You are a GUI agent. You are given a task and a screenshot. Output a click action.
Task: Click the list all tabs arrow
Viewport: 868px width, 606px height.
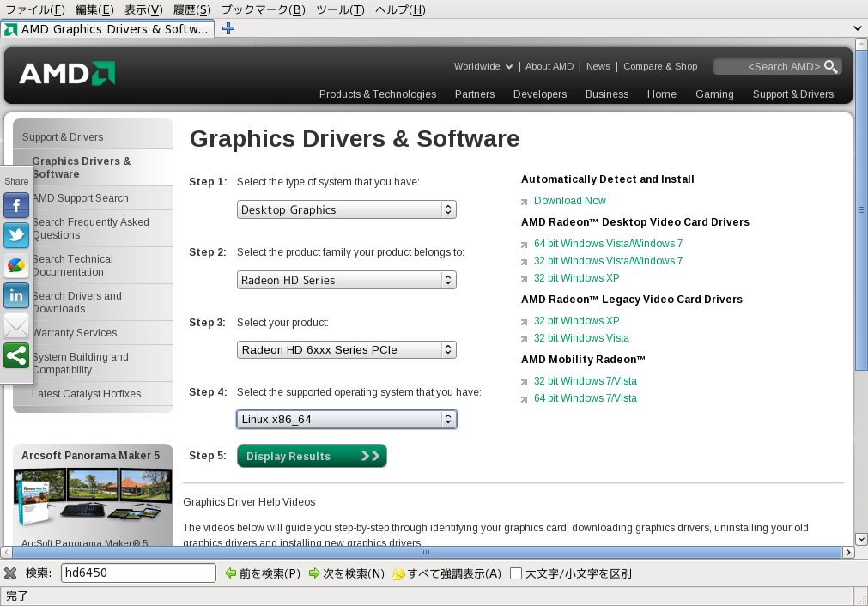[x=858, y=28]
